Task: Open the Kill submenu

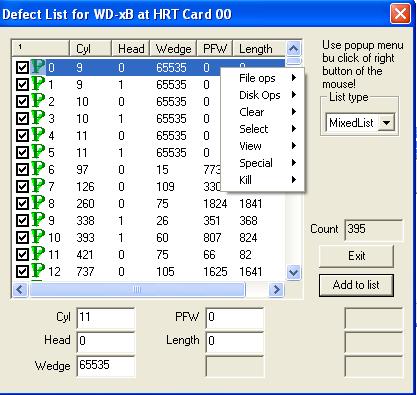Action: tap(263, 180)
